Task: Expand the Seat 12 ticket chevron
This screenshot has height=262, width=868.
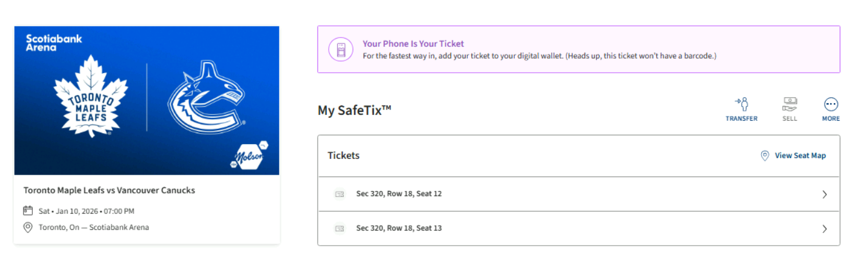Action: (825, 195)
